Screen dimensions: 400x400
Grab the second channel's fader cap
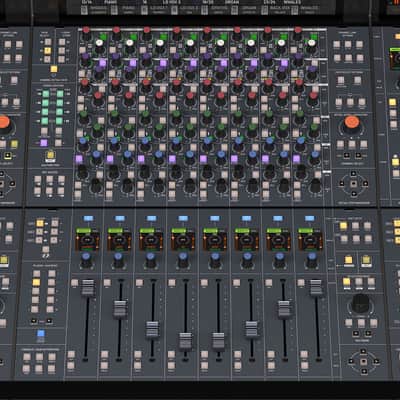pyautogui.click(x=120, y=309)
